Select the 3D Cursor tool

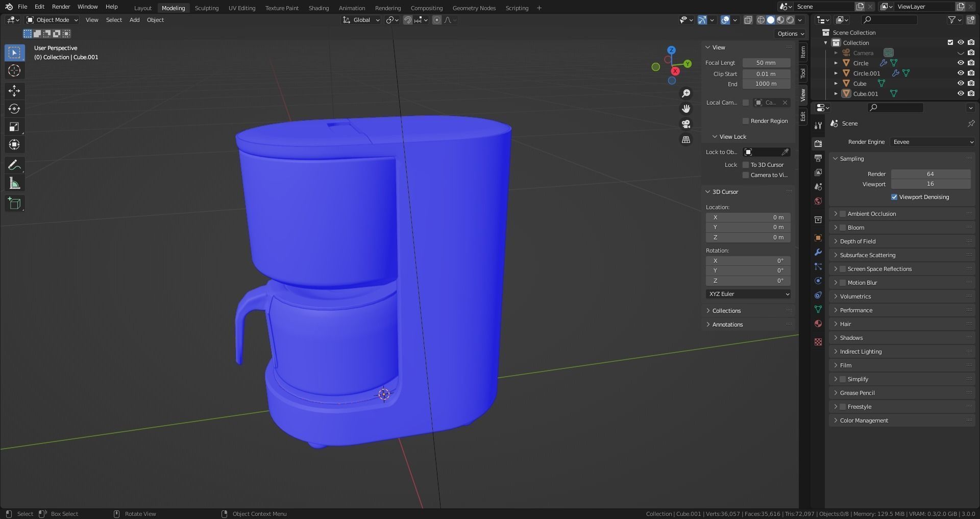point(14,70)
